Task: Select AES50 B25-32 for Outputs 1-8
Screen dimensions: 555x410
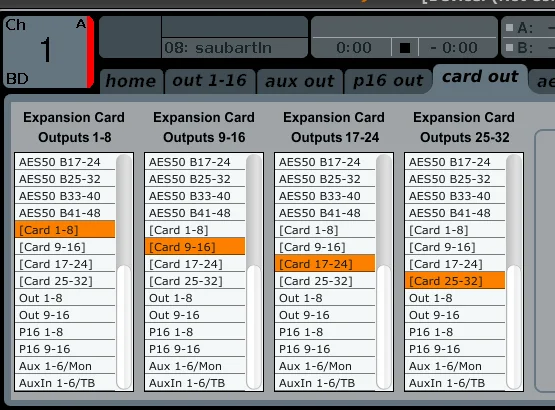Action: pyautogui.click(x=65, y=179)
